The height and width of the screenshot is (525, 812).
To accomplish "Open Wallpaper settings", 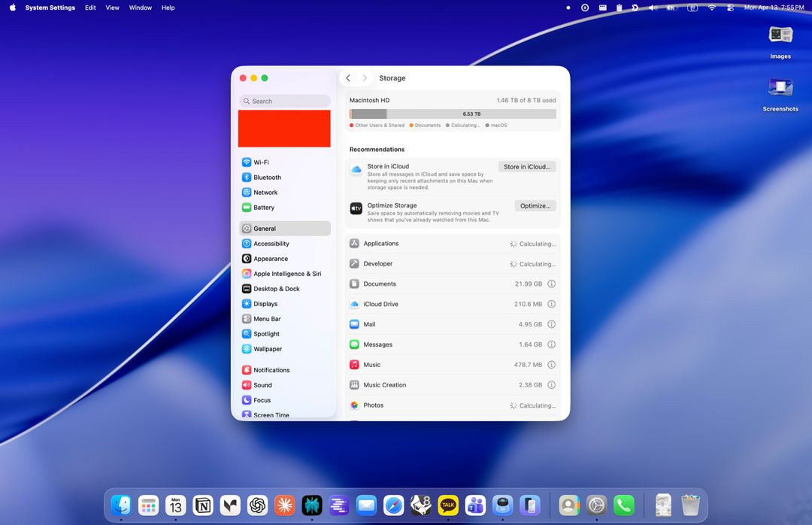I will 285,349.
